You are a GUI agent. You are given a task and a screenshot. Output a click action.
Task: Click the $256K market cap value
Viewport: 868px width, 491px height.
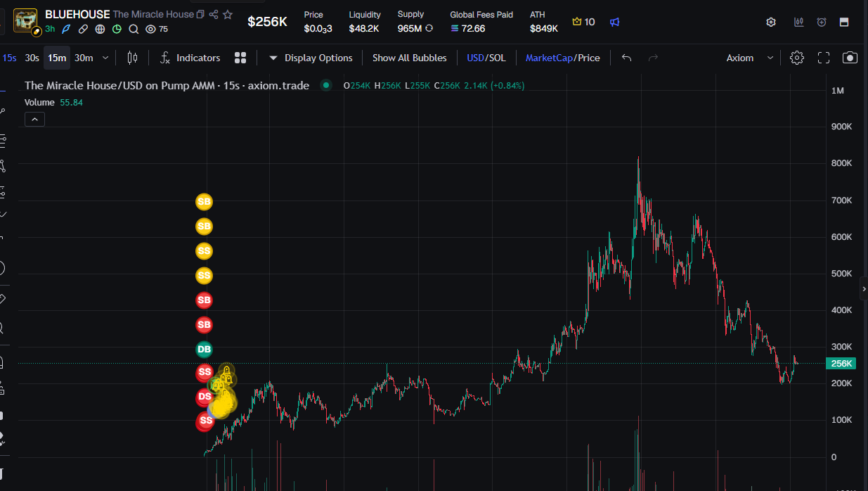267,22
